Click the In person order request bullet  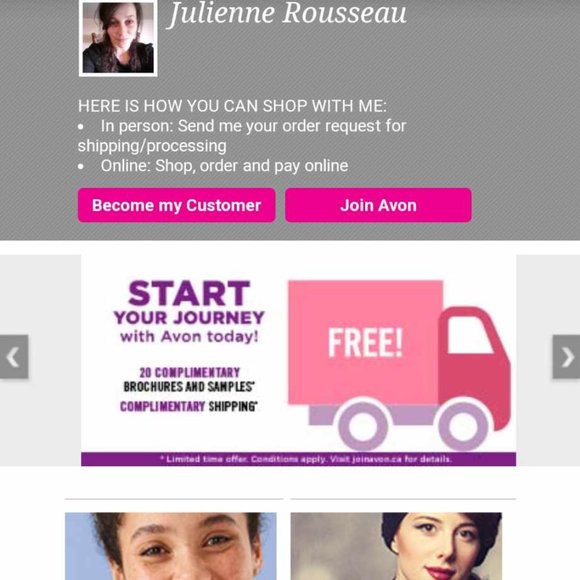pyautogui.click(x=242, y=136)
